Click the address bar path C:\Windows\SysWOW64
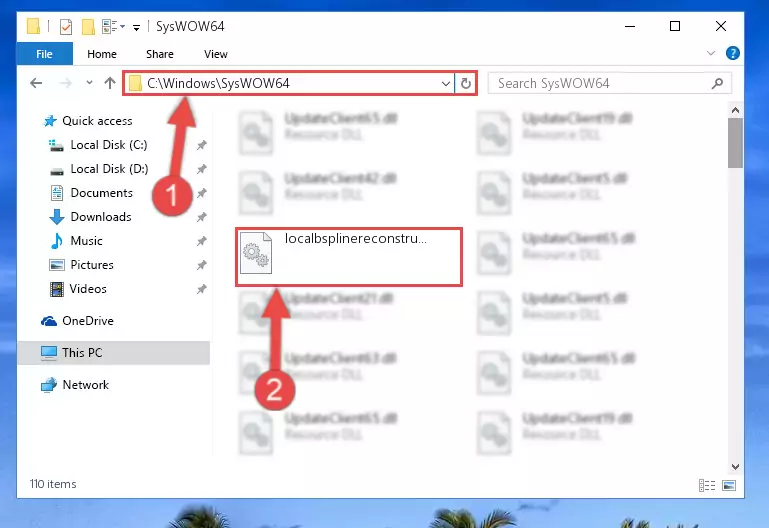This screenshot has height=528, width=769. click(218, 83)
